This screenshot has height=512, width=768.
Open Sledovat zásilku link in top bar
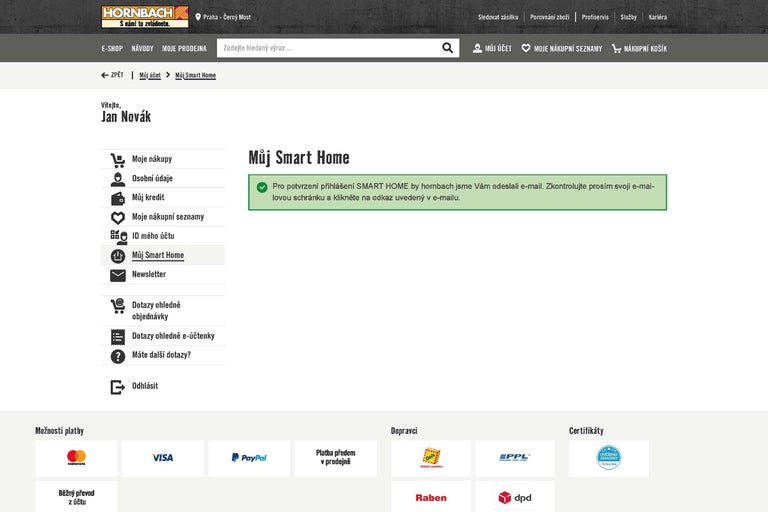[x=498, y=17]
